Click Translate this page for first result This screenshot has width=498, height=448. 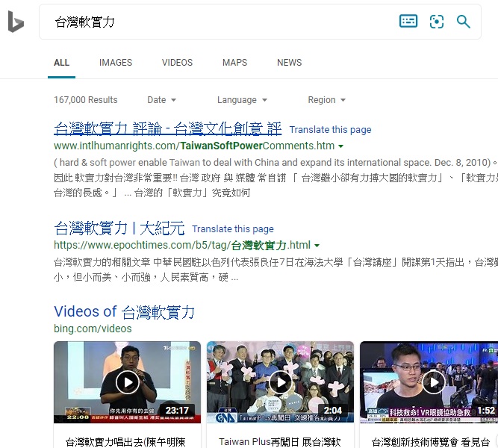(330, 130)
